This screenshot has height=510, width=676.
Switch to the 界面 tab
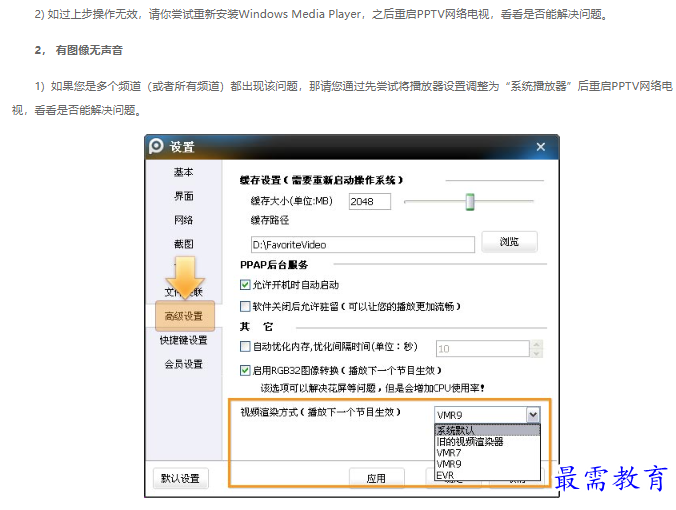(x=184, y=196)
